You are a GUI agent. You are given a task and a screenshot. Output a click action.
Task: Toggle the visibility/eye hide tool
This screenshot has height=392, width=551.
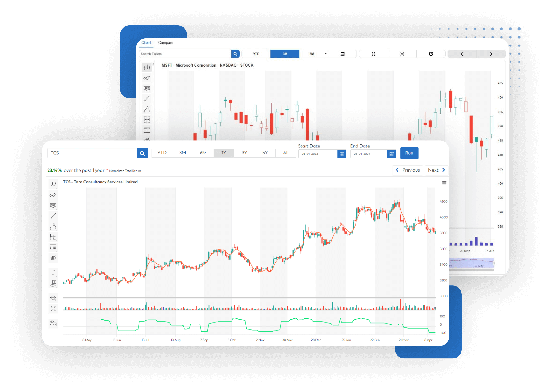(54, 258)
